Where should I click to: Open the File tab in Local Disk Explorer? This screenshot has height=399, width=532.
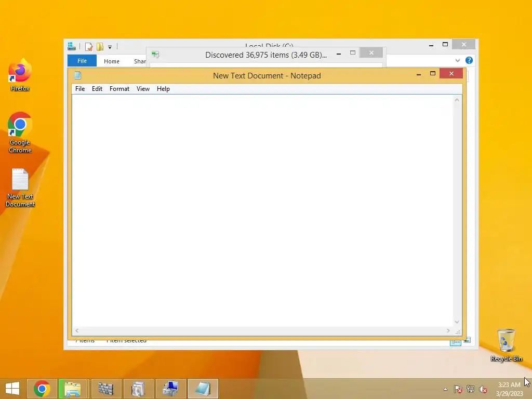[x=82, y=61]
